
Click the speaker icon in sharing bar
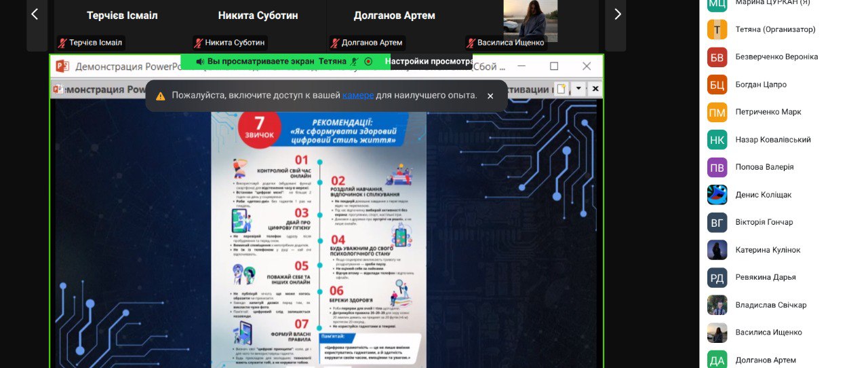pos(200,62)
